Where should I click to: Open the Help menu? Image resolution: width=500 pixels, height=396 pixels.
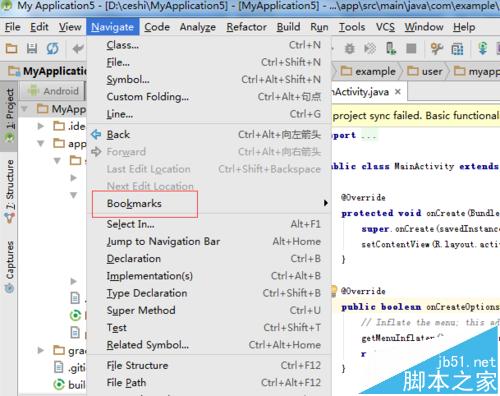click(x=464, y=27)
